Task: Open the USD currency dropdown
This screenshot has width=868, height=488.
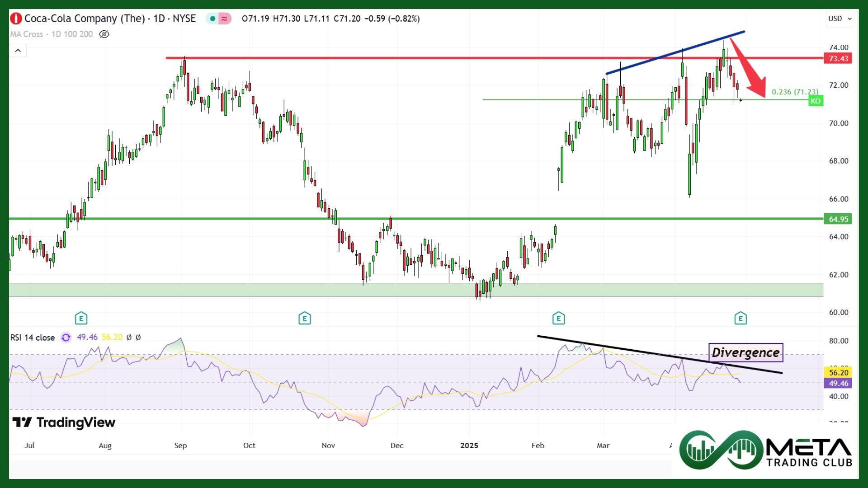Action: pos(840,19)
